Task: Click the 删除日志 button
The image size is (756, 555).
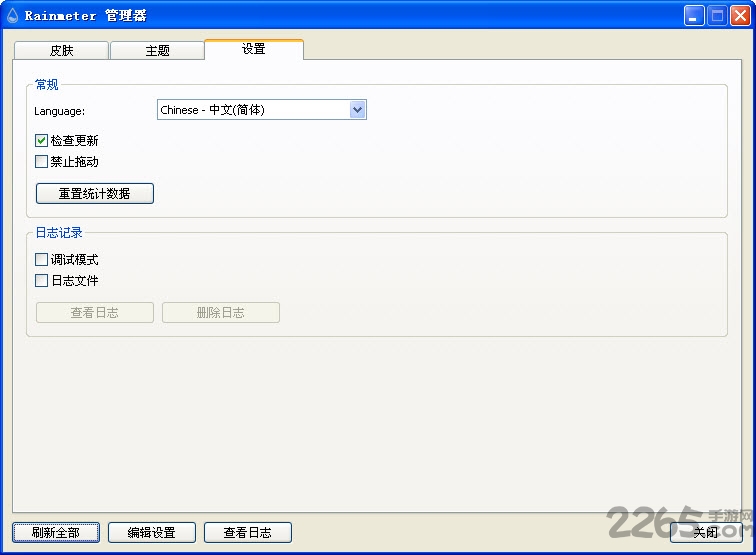Action: pos(221,313)
